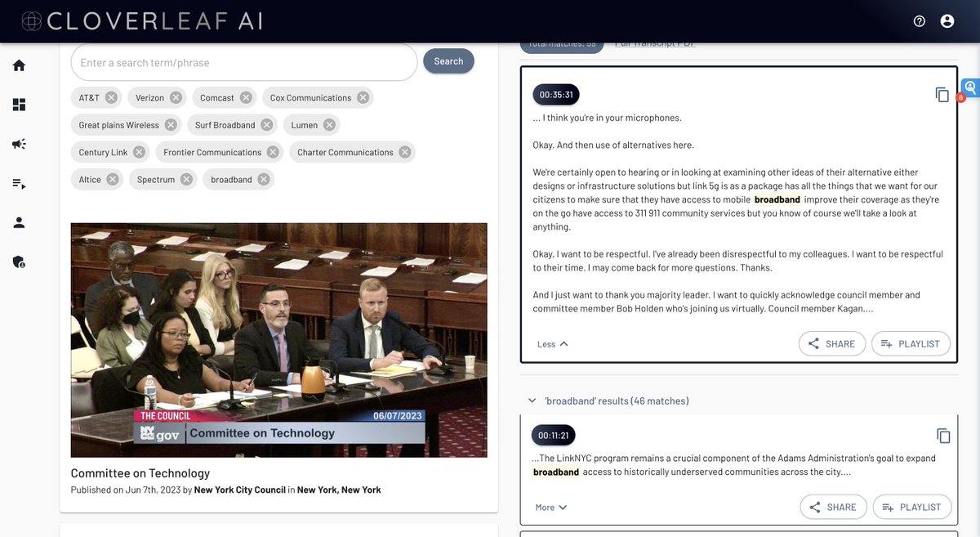Select the Total matches tab
The height and width of the screenshot is (537, 980).
(x=561, y=42)
